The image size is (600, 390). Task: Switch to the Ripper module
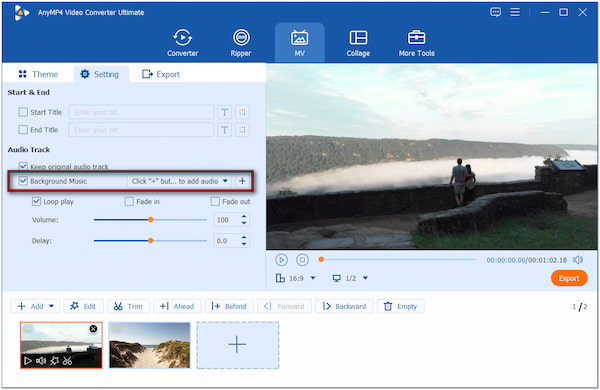[241, 43]
